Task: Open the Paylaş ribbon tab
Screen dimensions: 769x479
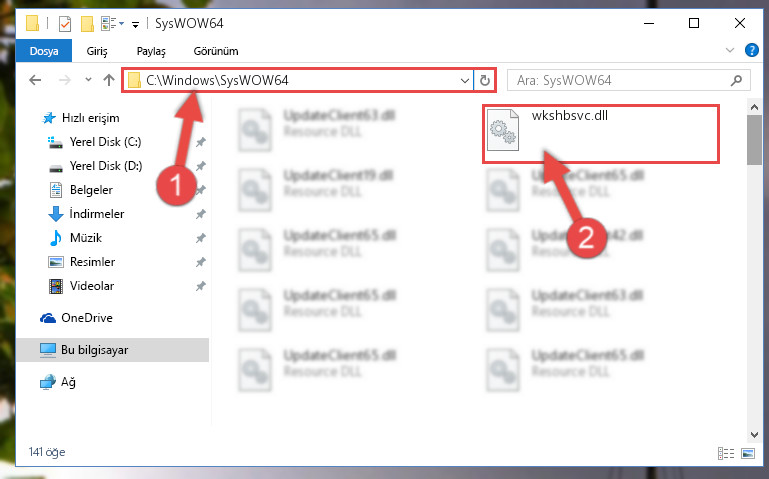Action: pyautogui.click(x=151, y=51)
